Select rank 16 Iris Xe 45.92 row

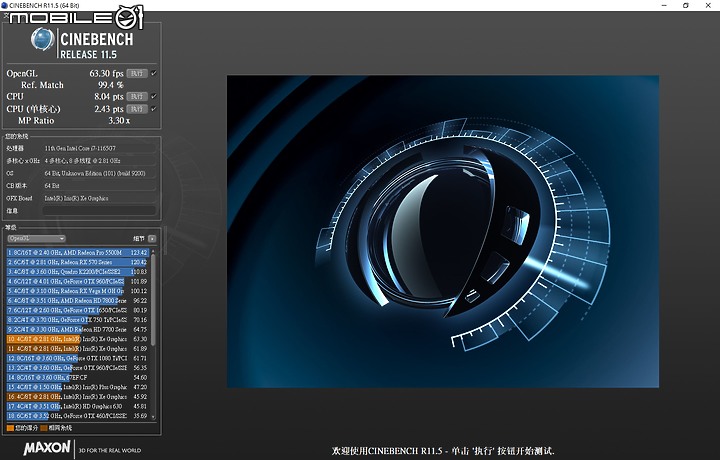click(x=78, y=397)
